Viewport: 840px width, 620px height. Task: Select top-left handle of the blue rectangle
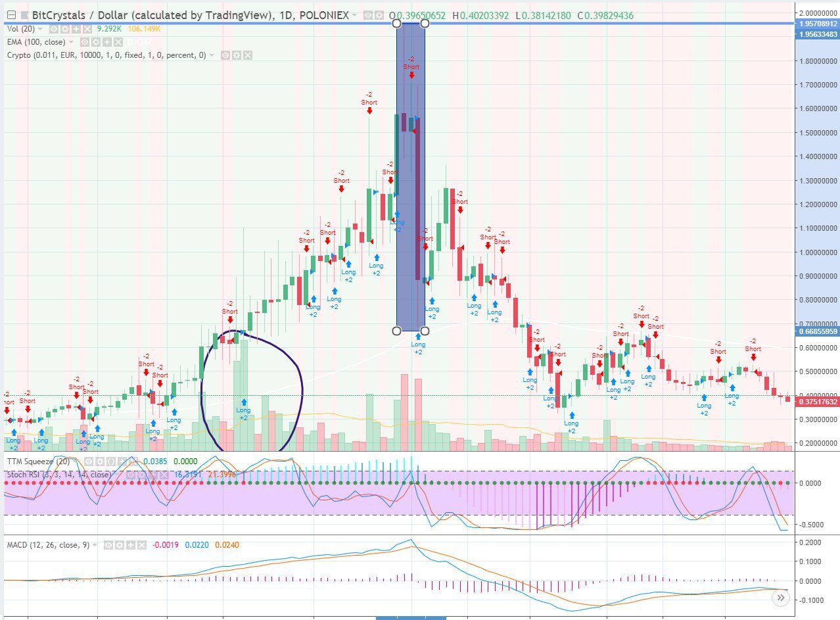point(396,24)
